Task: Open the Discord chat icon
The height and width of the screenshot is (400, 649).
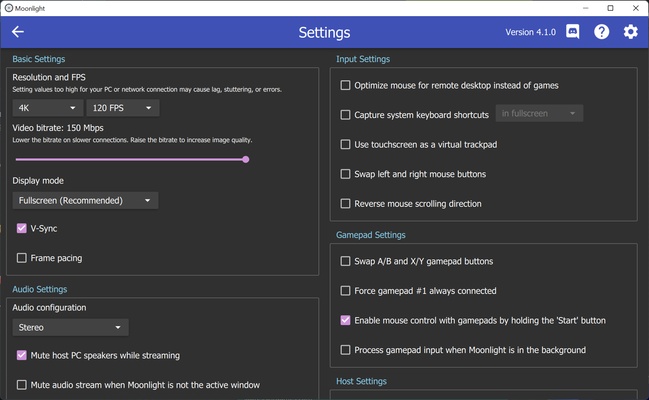Action: point(572,31)
